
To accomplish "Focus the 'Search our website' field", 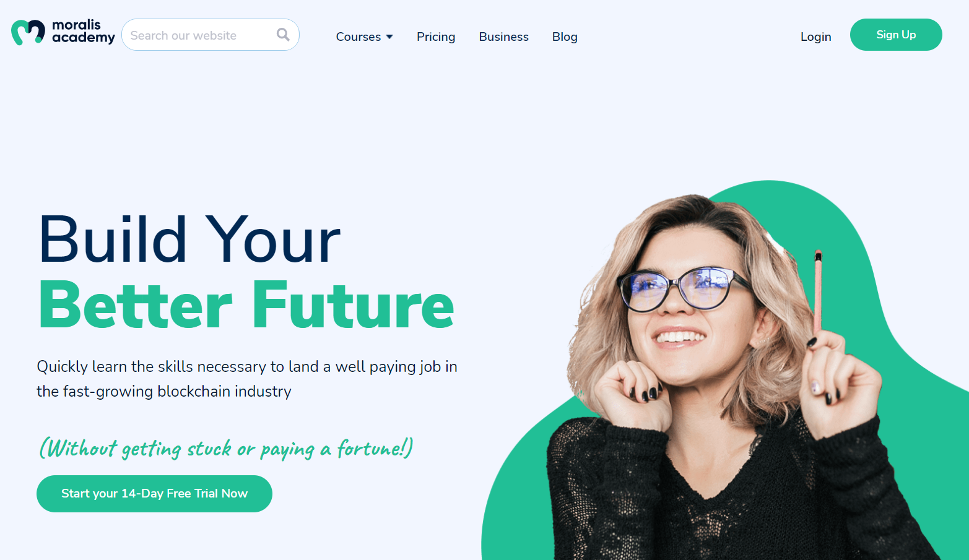I will [x=211, y=35].
